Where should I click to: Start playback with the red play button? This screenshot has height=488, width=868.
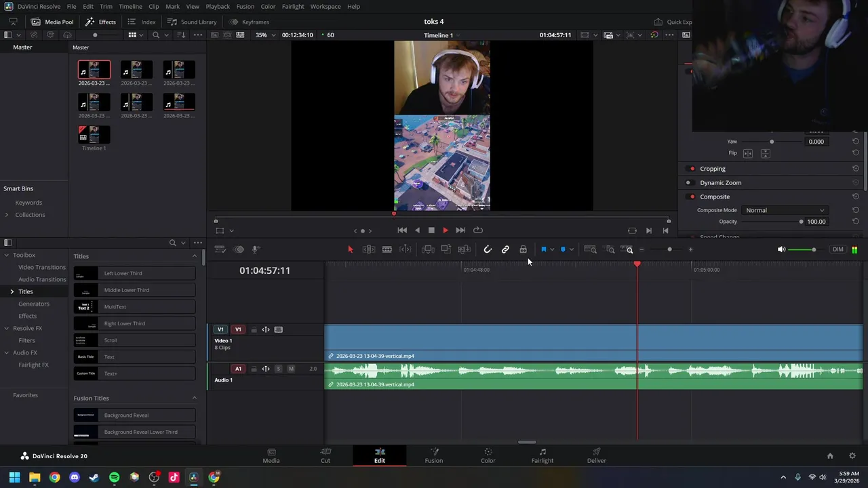tap(446, 230)
